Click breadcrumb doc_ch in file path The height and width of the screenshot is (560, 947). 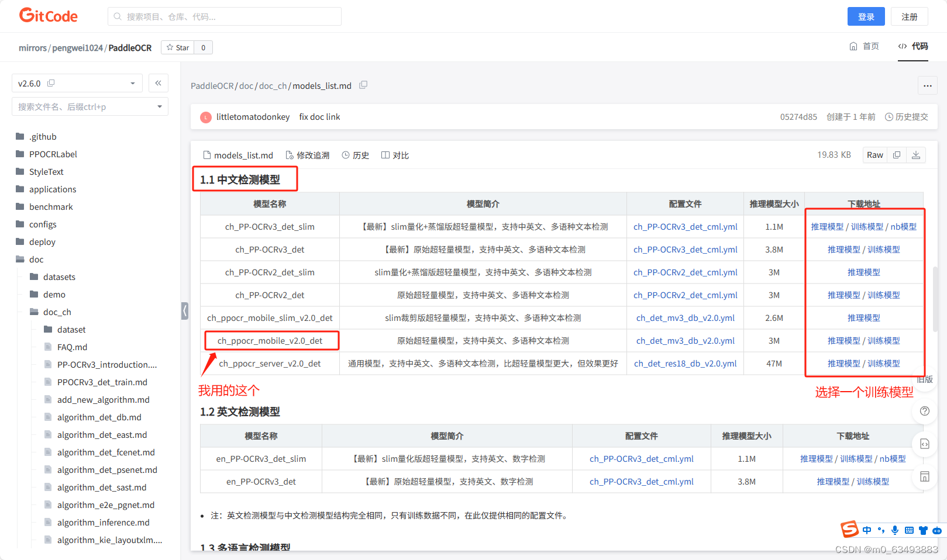click(x=273, y=86)
